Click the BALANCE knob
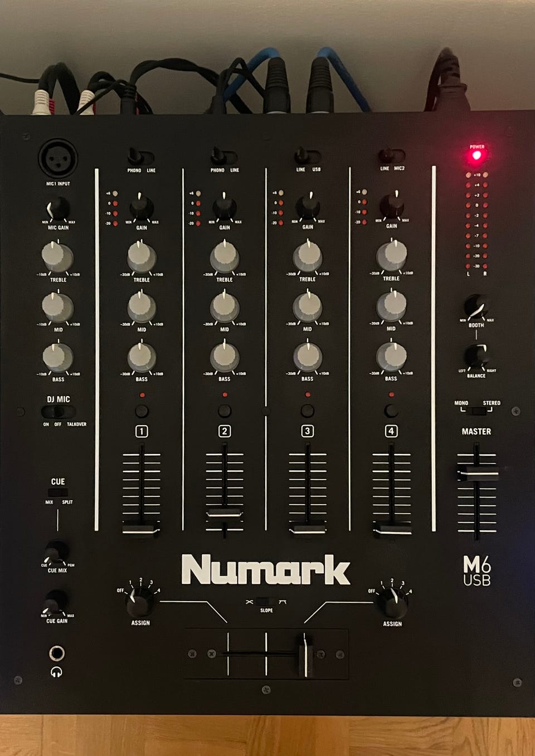The width and height of the screenshot is (535, 756). coord(476,357)
